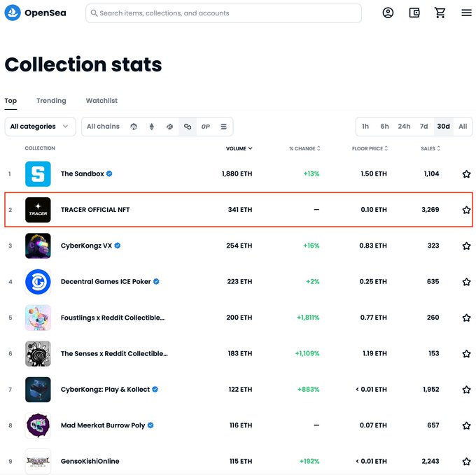Sort by % Change column
The image size is (476, 475).
[x=304, y=148]
